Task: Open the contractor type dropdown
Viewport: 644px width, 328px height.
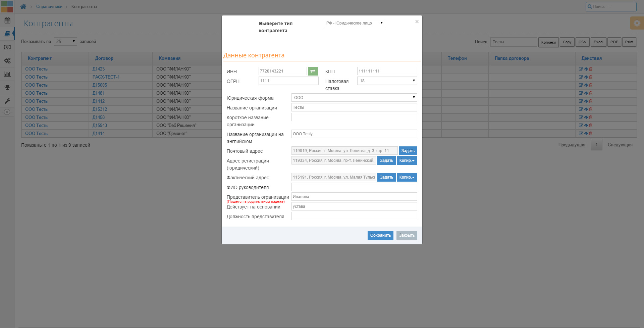Action: tap(354, 23)
